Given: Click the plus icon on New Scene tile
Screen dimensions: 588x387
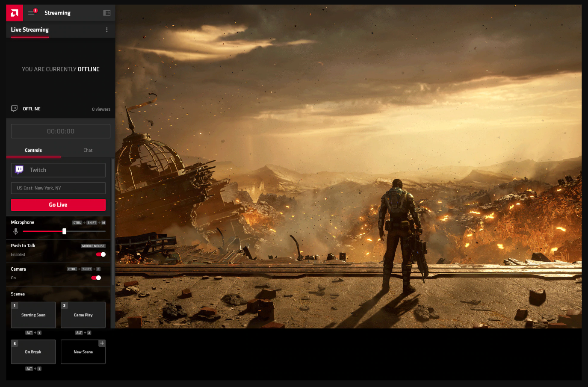Looking at the screenshot, I should 102,343.
